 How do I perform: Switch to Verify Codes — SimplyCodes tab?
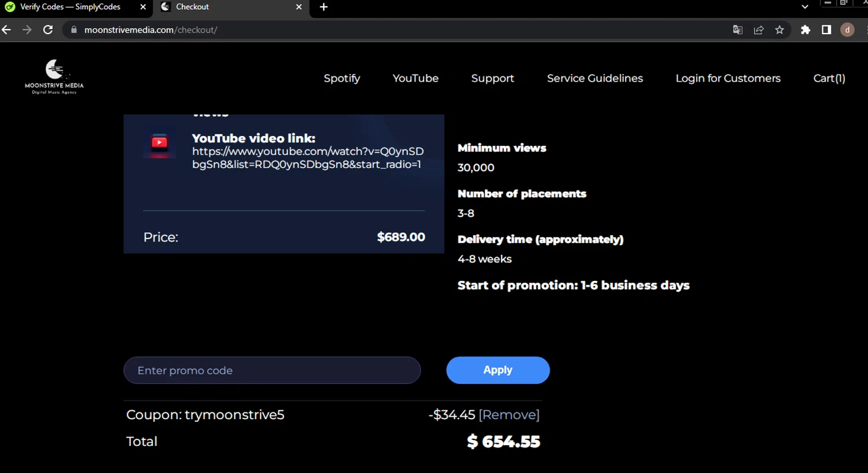coord(71,7)
